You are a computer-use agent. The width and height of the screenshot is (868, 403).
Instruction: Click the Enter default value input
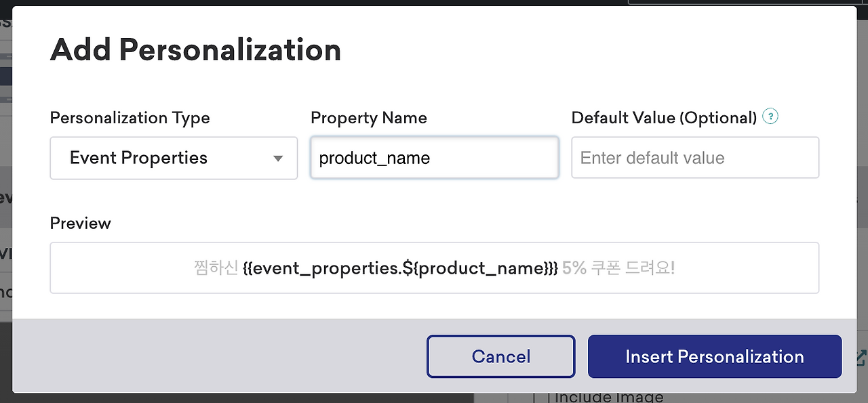coord(694,158)
